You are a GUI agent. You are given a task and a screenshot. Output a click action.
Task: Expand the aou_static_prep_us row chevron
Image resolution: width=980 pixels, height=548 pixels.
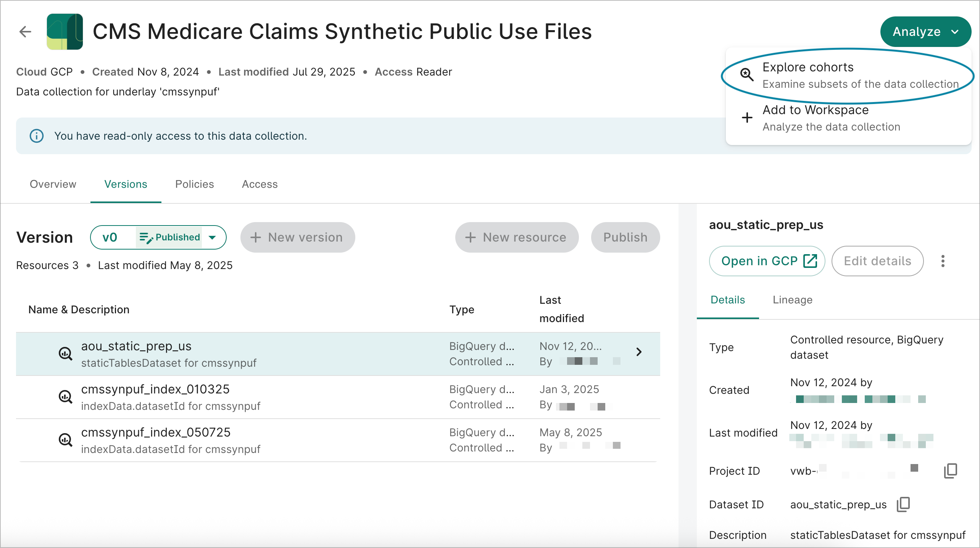(640, 352)
